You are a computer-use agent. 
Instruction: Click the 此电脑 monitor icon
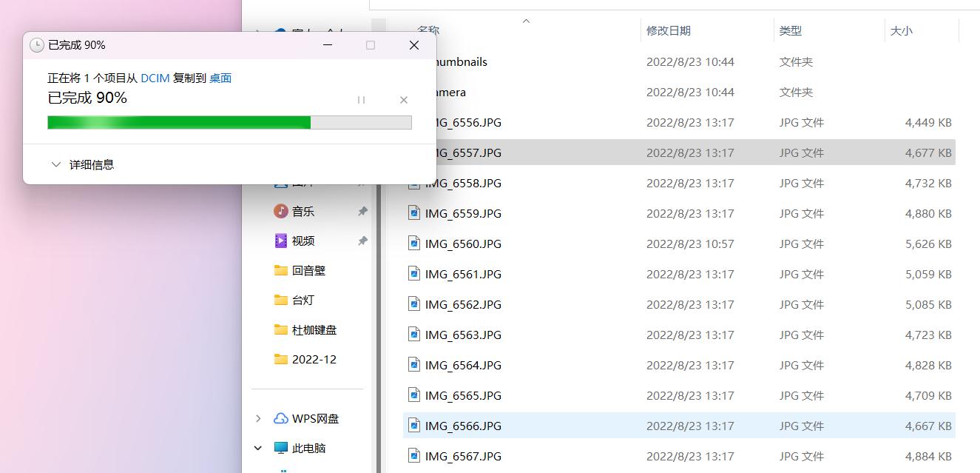280,448
